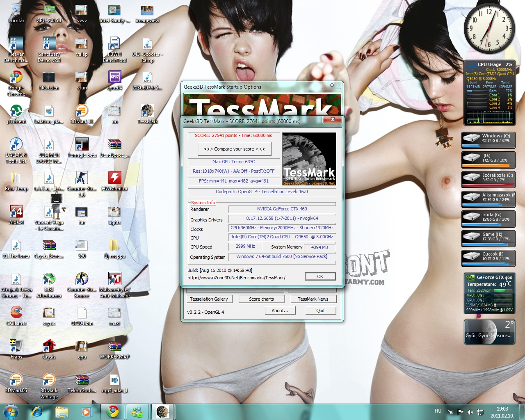The image size is (525, 420).
Task: Switch to Chrome in taskbar
Action: pos(112,412)
